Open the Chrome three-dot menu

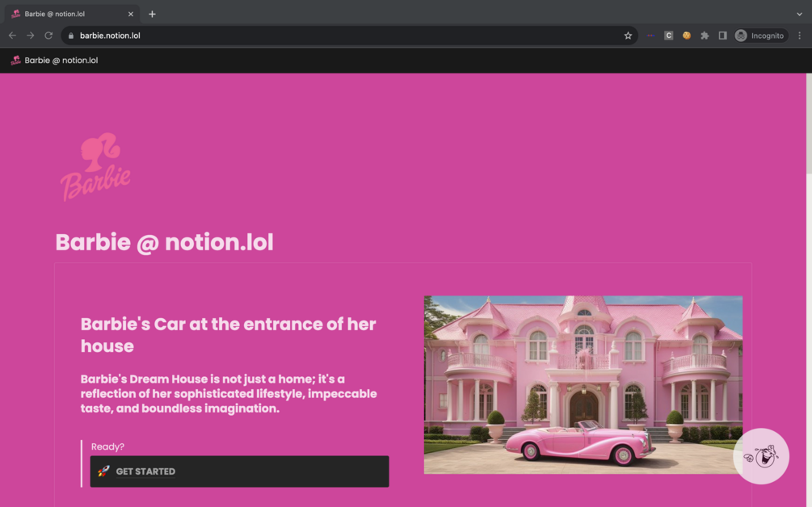coord(800,36)
